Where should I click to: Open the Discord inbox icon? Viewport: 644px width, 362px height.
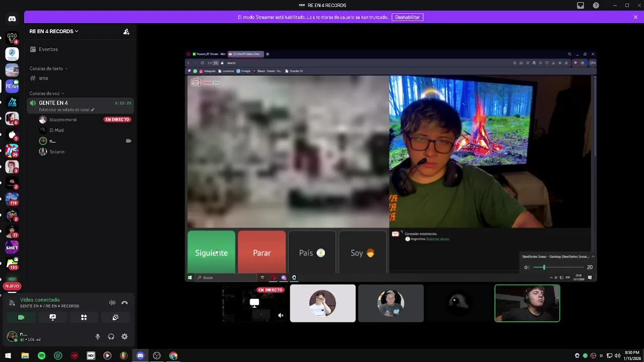[x=580, y=6]
